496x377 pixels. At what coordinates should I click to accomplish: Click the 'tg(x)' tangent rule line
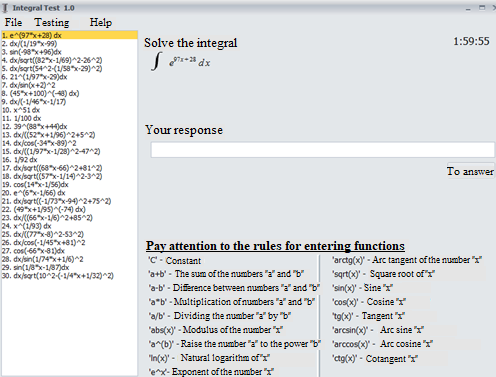point(368,316)
